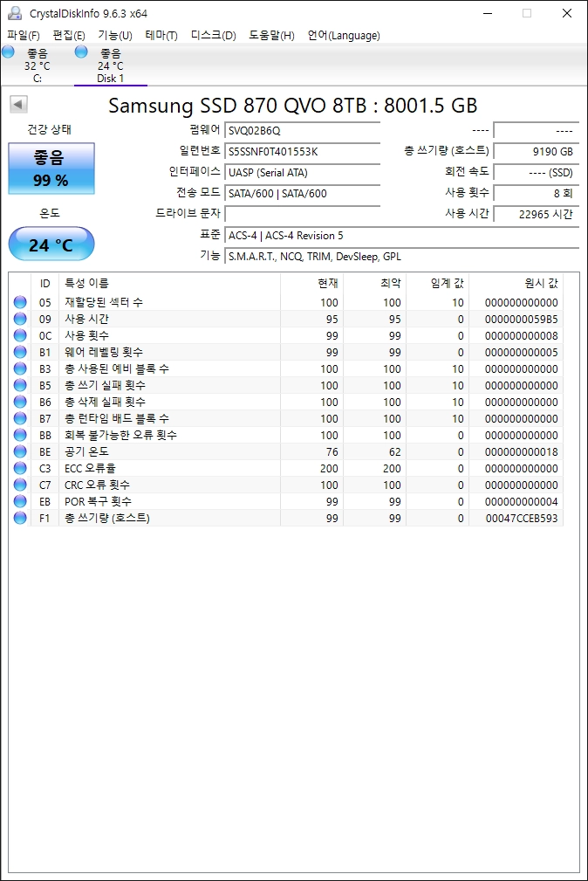This screenshot has height=881, width=588.
Task: Select the C: drive tab at 32 °C
Action: click(x=37, y=65)
